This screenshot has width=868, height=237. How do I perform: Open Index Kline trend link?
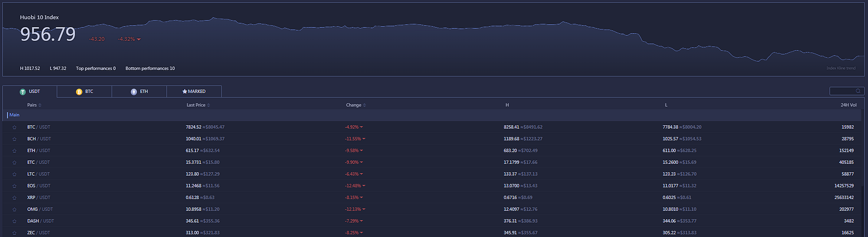click(x=841, y=68)
